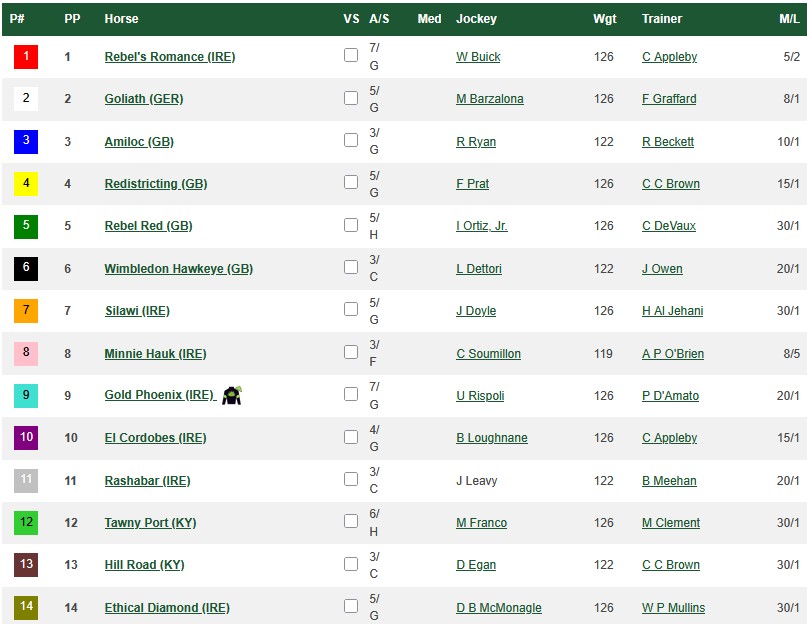Image resolution: width=807 pixels, height=624 pixels.
Task: View jockey W Buick's profile
Action: pos(478,57)
